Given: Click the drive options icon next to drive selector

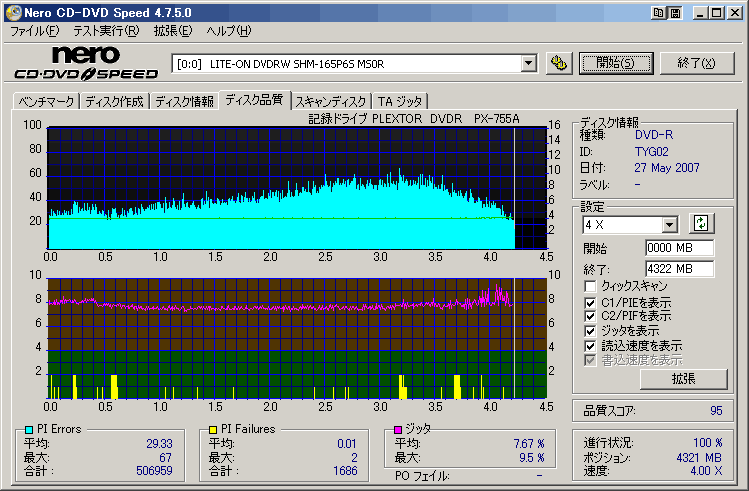Looking at the screenshot, I should pyautogui.click(x=559, y=63).
